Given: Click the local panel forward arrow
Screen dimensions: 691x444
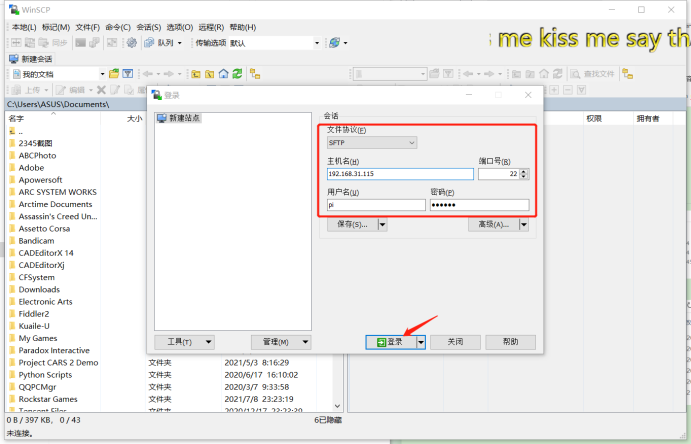Looking at the screenshot, I should pos(168,74).
